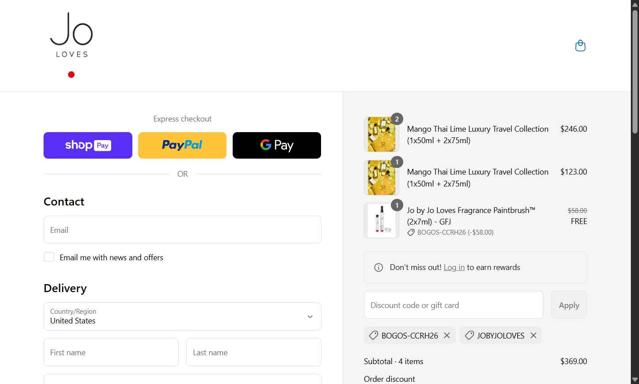The height and width of the screenshot is (384, 639).
Task: Click the Subtotal 4 items text
Action: 393,361
